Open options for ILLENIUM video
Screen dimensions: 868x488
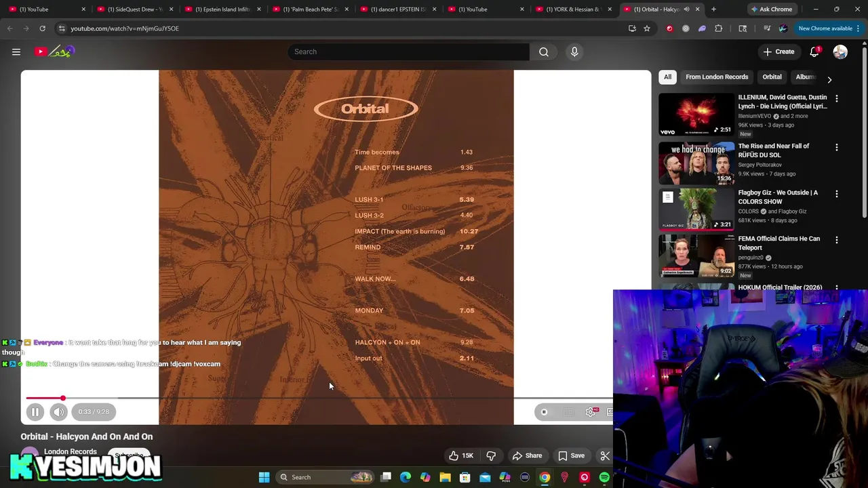(x=837, y=99)
